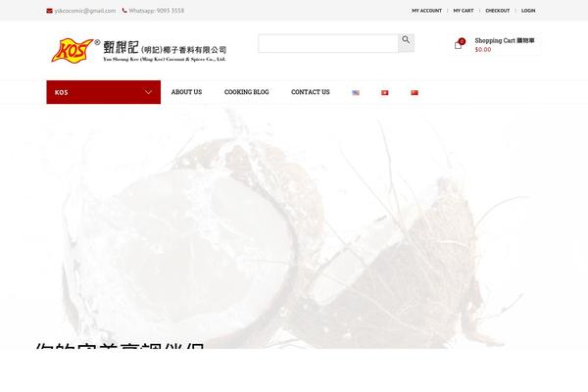This screenshot has width=588, height=392.
Task: Click the search magnifier icon
Action: pos(406,40)
